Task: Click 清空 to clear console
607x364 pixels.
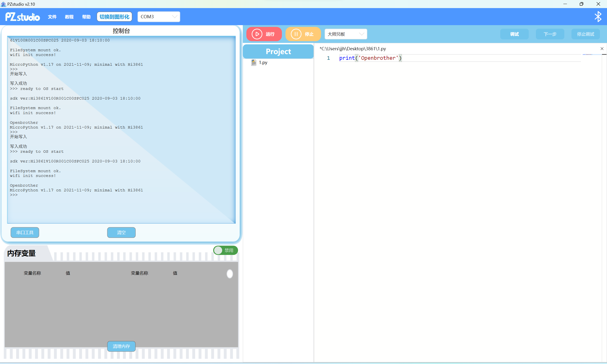Action: point(121,232)
